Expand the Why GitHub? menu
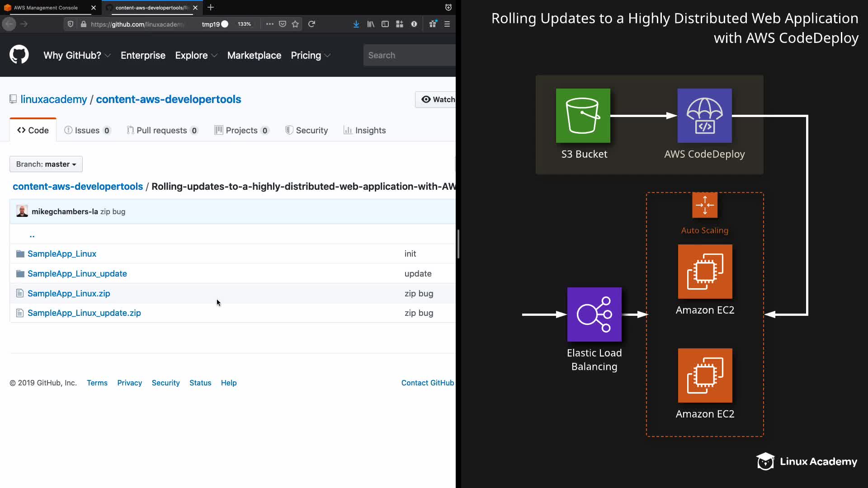 click(77, 55)
